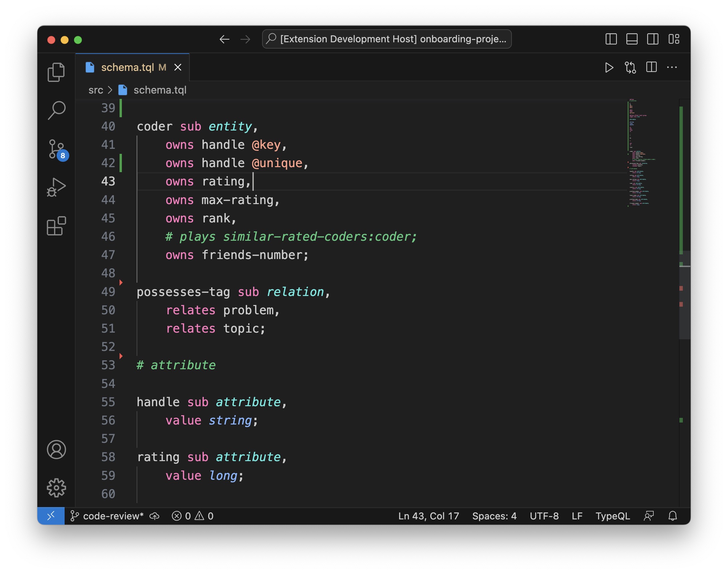Click the errors and warnings count
Image resolution: width=728 pixels, height=574 pixels.
click(x=192, y=516)
